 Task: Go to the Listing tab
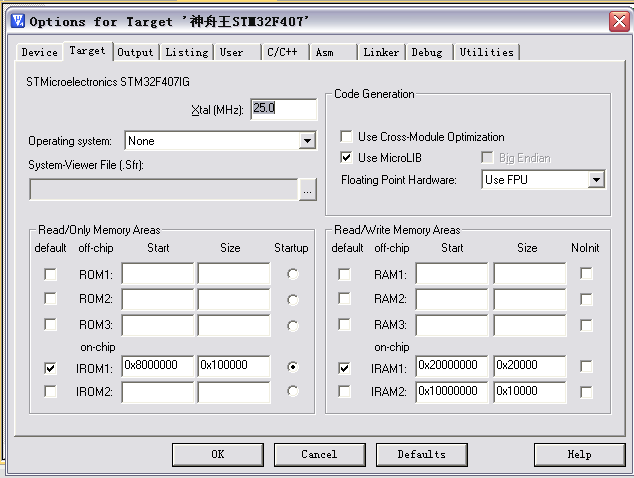(x=187, y=53)
